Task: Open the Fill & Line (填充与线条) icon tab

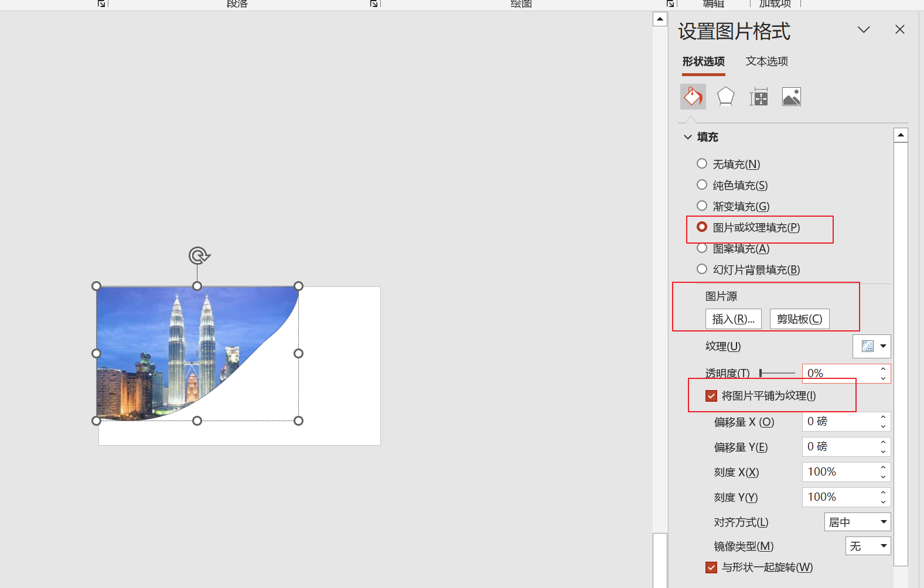Action: [693, 97]
